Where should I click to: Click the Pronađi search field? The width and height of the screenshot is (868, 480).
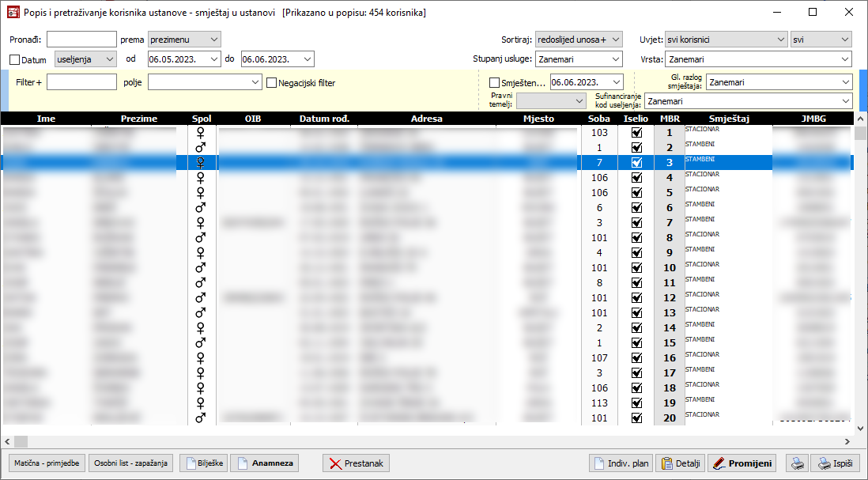[x=81, y=40]
